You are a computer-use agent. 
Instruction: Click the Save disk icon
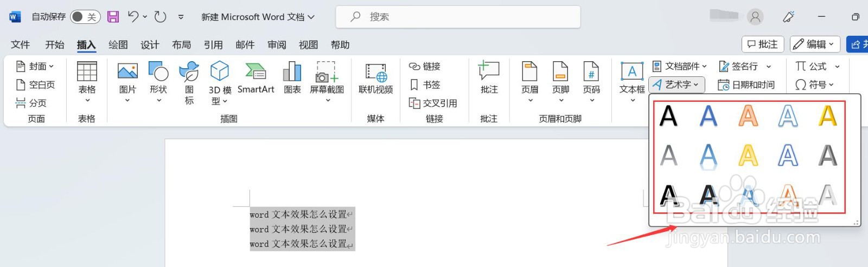tap(113, 17)
